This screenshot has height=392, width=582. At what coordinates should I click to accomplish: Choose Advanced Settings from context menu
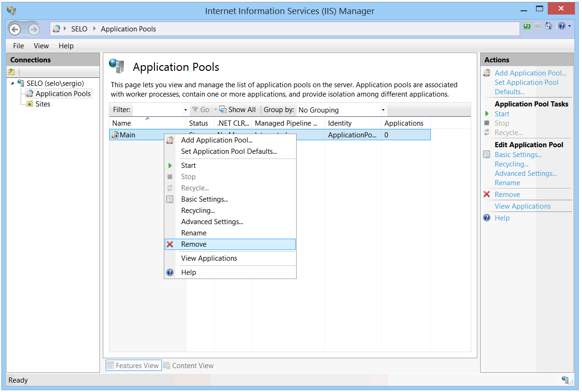[230, 222]
